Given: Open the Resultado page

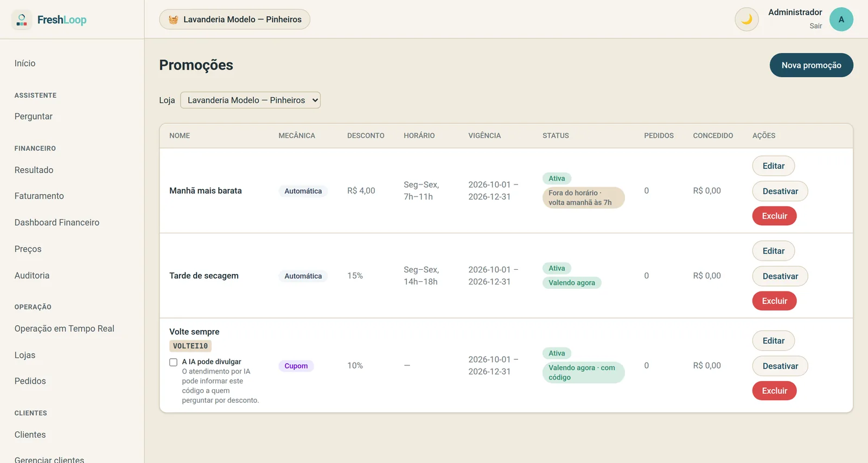Looking at the screenshot, I should click(34, 170).
